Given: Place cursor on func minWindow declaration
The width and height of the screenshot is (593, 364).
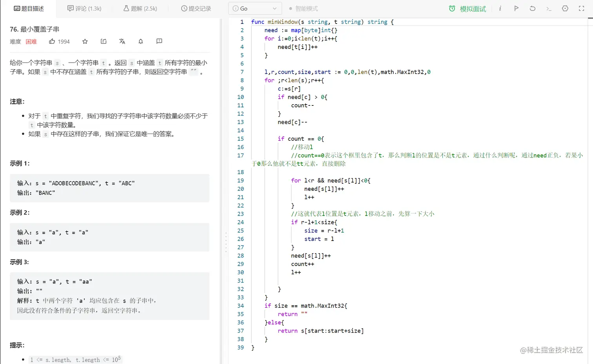Looking at the screenshot, I should pos(322,22).
